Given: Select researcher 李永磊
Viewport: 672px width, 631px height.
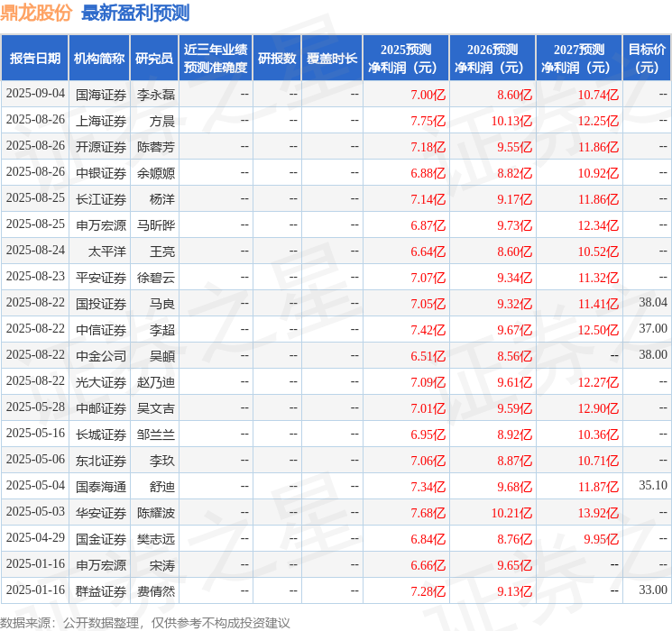Looking at the screenshot, I should point(156,95).
